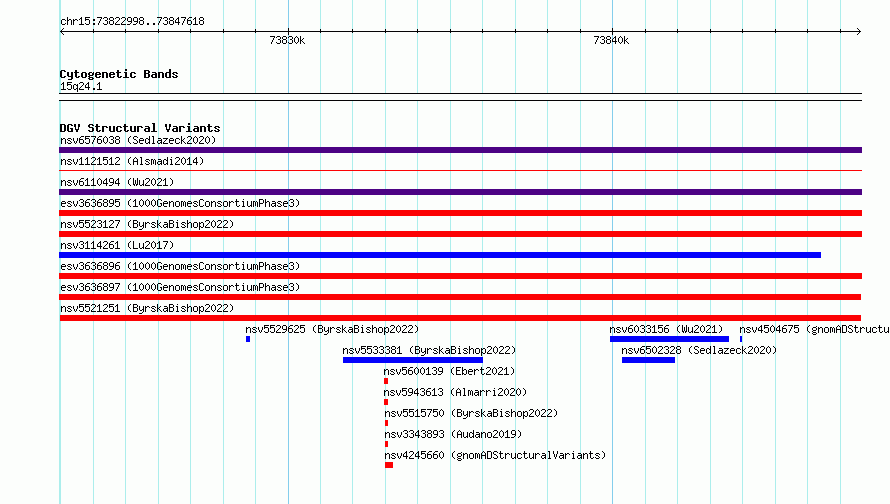Click the thin red line for nsv1121512
This screenshot has width=890, height=504.
tap(460, 170)
